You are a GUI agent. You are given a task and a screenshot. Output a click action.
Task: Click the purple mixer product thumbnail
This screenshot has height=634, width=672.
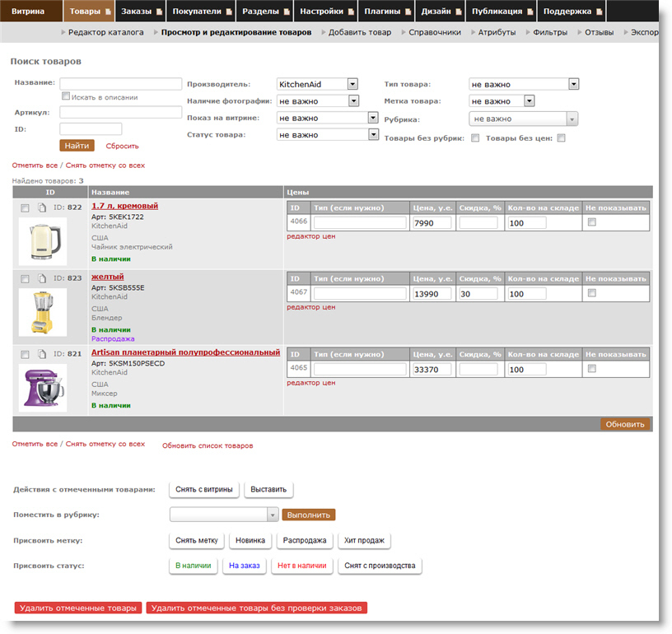(43, 388)
